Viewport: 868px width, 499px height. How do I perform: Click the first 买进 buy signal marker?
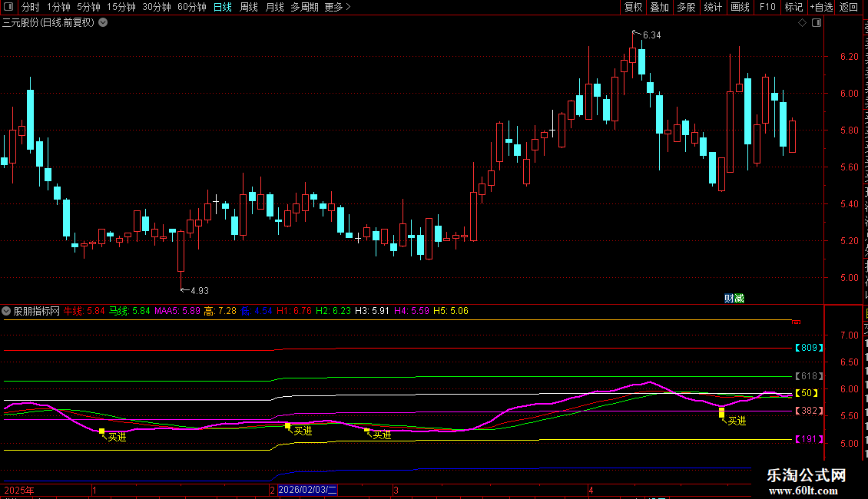click(x=117, y=437)
